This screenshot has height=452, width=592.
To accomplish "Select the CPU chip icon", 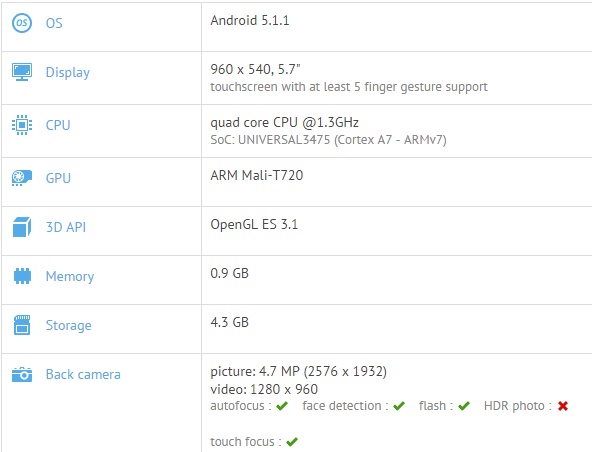I will pyautogui.click(x=22, y=125).
